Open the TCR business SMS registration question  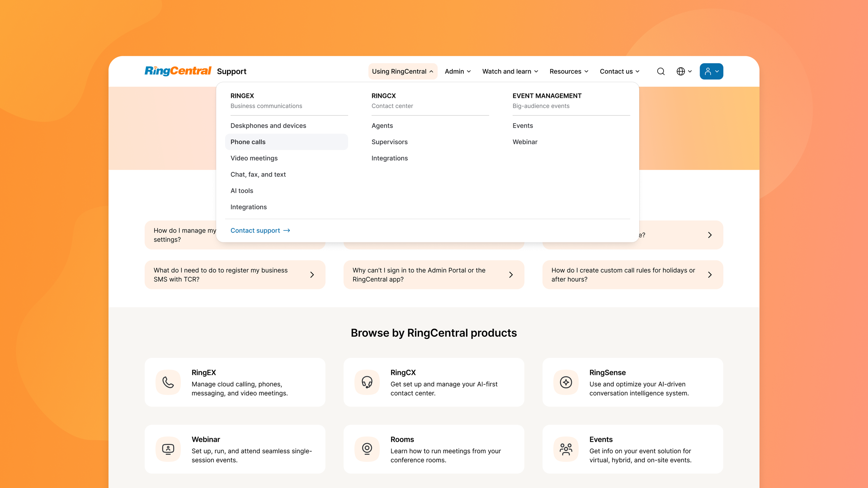click(x=235, y=275)
